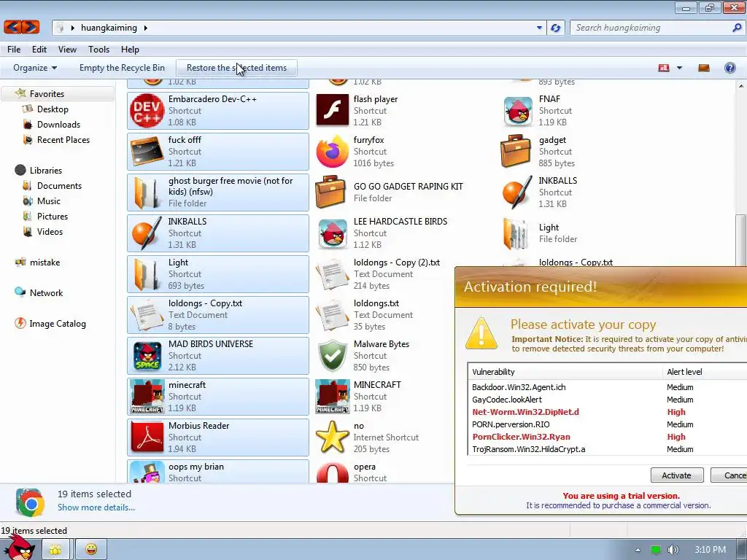This screenshot has width=747, height=560.
Task: Click the angry bird Start button
Action: 20,548
